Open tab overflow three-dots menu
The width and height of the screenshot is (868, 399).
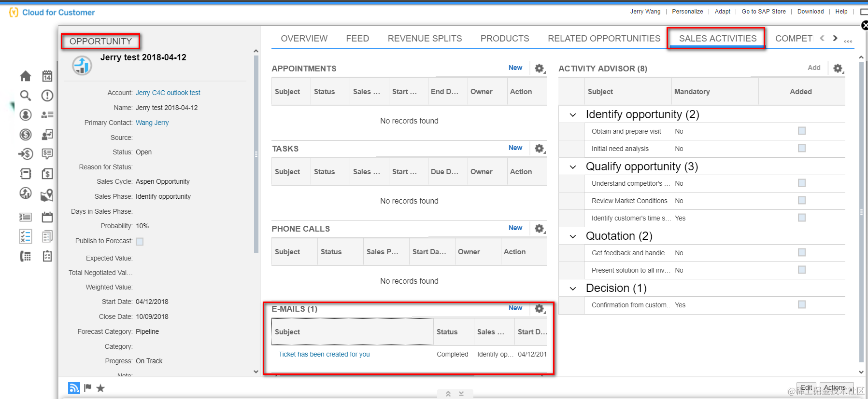(848, 41)
